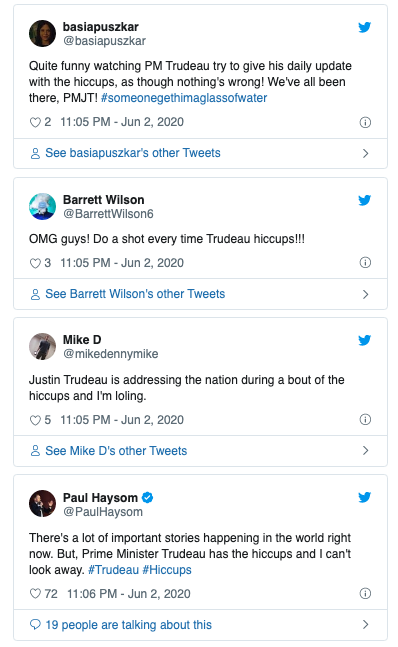Viewport: 398px width, 647px height.
Task: Open See Mike D's other Tweets link
Action: 116,451
